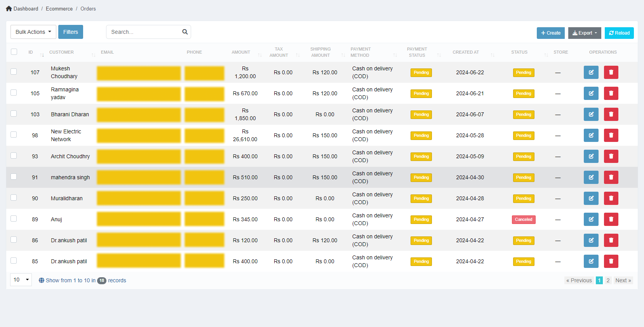Click Next pagination link

[x=623, y=280]
